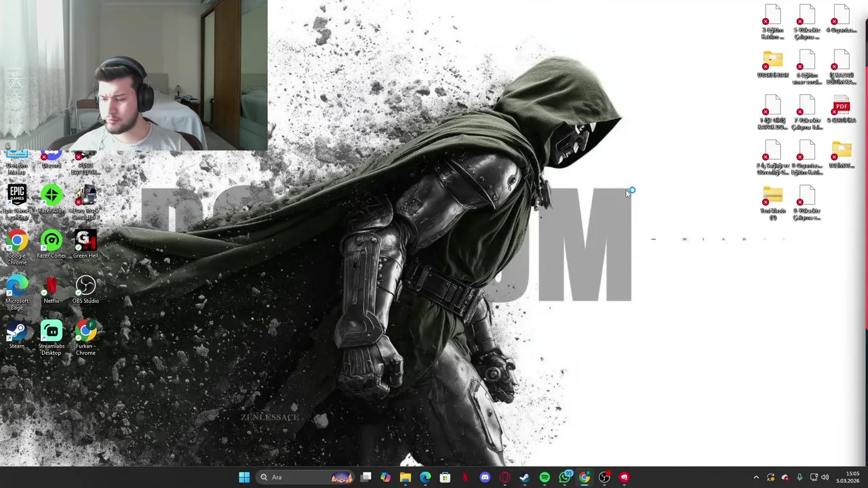Select the 9 SERTİFİKA PDF file

(x=842, y=110)
